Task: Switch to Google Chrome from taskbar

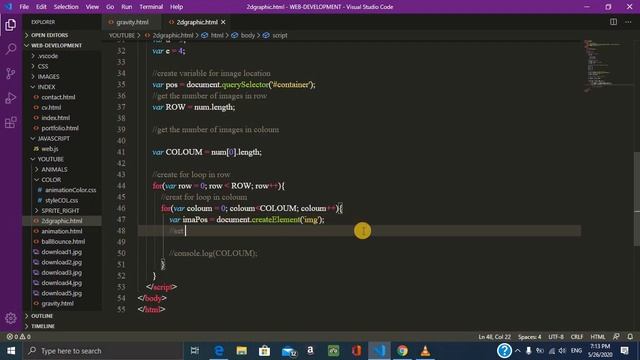Action: click(402, 351)
